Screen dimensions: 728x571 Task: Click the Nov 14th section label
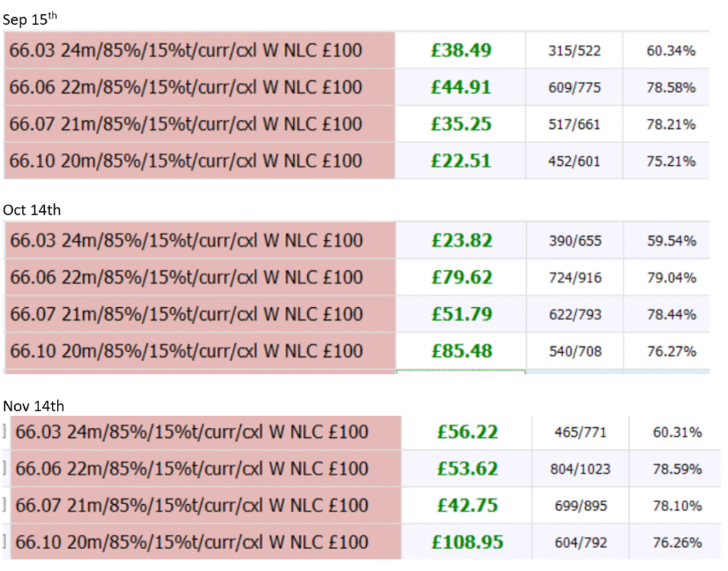click(33, 406)
